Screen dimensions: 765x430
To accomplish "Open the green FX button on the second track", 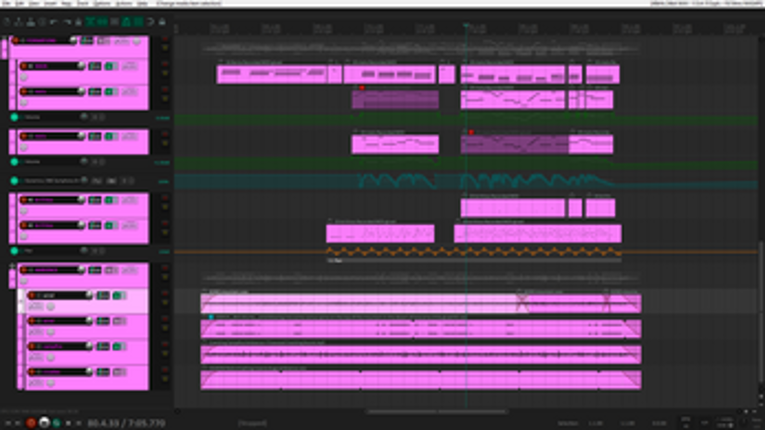I will [111, 66].
